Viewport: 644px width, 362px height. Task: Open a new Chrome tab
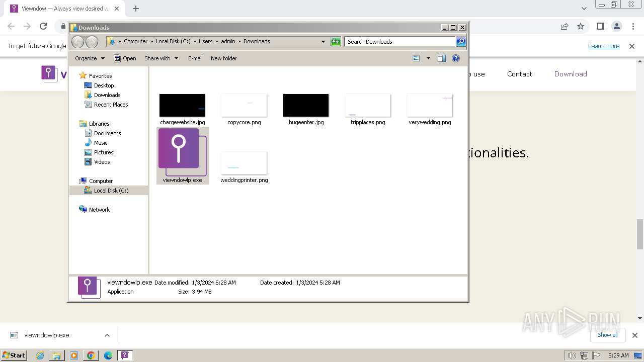(136, 9)
